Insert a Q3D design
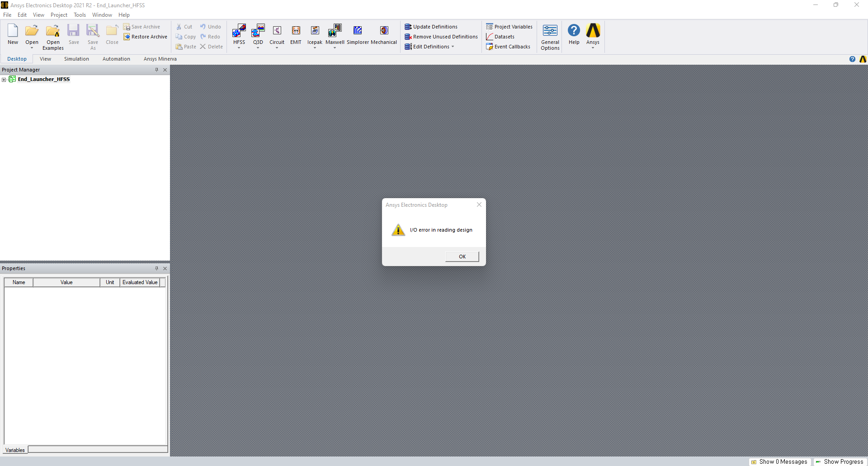868x466 pixels. [x=258, y=34]
